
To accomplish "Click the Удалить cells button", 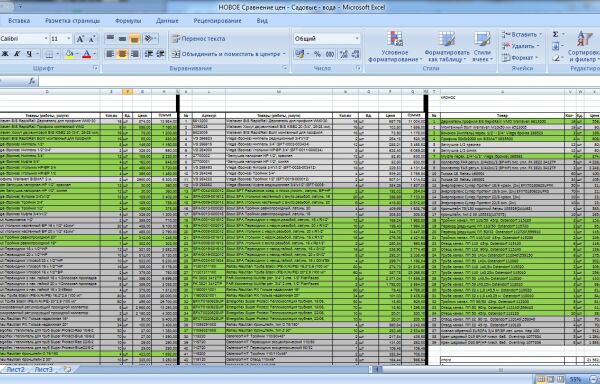I will (x=520, y=46).
